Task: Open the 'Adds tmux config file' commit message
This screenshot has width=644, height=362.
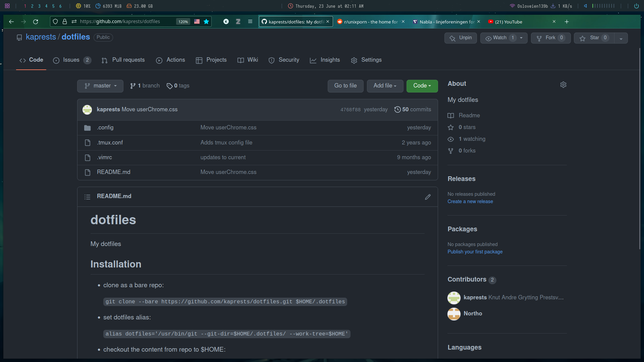Action: coord(226,143)
